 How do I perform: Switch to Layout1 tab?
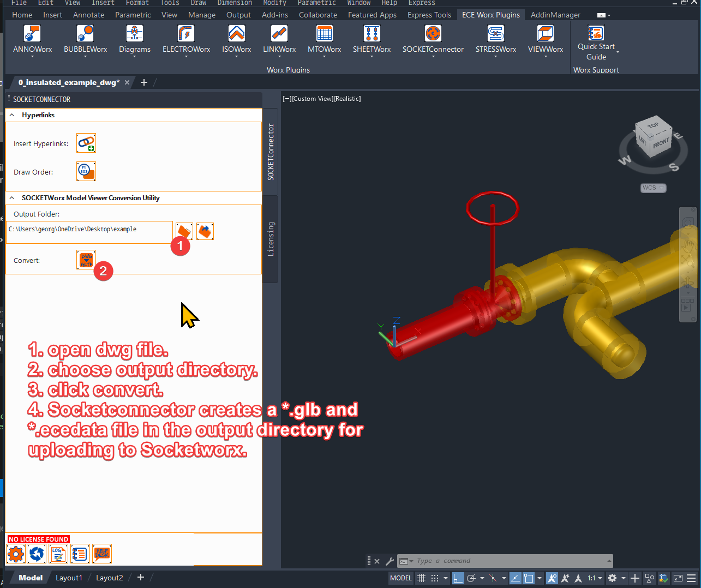click(69, 578)
